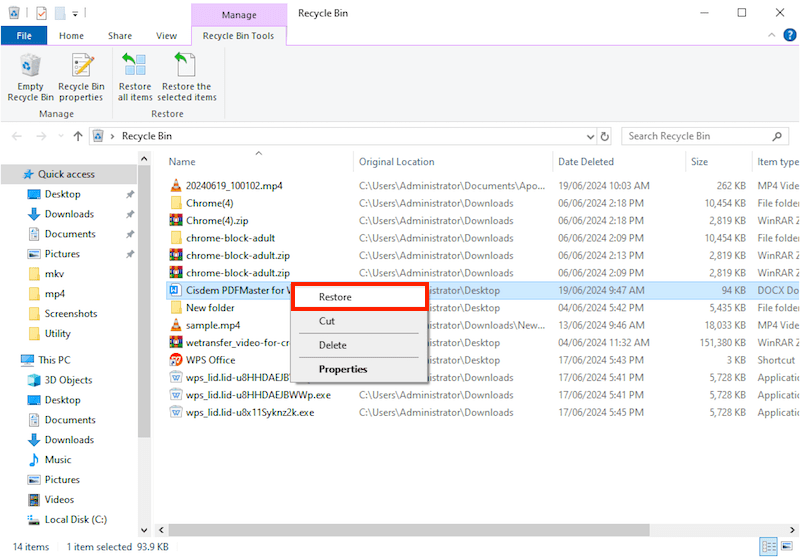Click folder icon of New folder
Image resolution: width=800 pixels, height=557 pixels.
click(176, 308)
